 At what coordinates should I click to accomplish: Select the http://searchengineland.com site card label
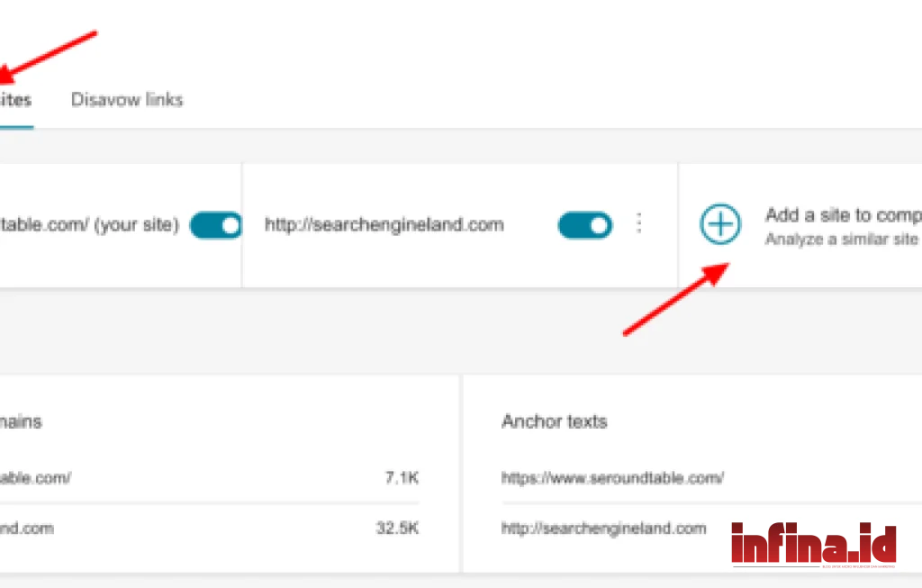(x=384, y=224)
